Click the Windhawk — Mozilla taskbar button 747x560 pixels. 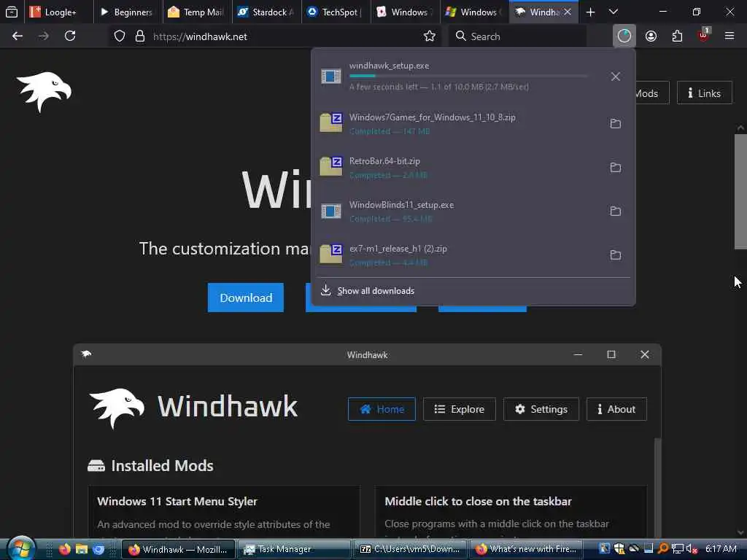tap(178, 549)
